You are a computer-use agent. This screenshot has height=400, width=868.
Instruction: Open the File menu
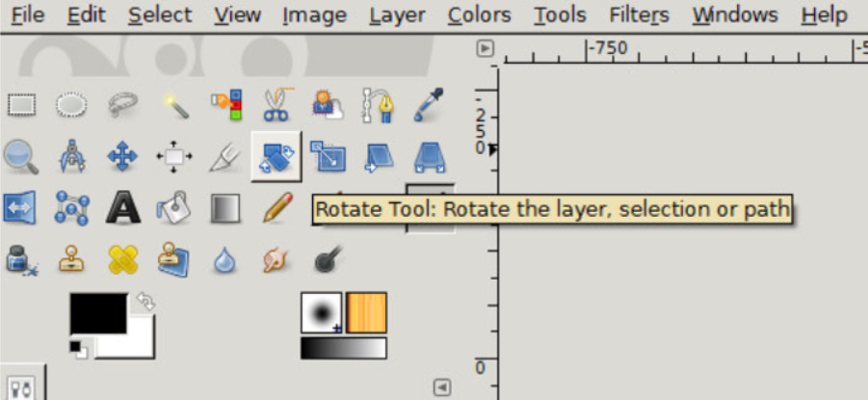point(28,15)
